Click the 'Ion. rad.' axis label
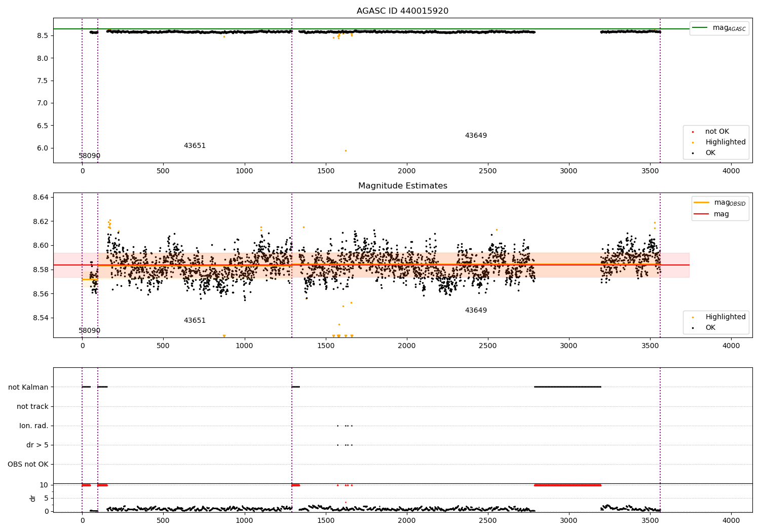760x532 pixels. pos(34,426)
